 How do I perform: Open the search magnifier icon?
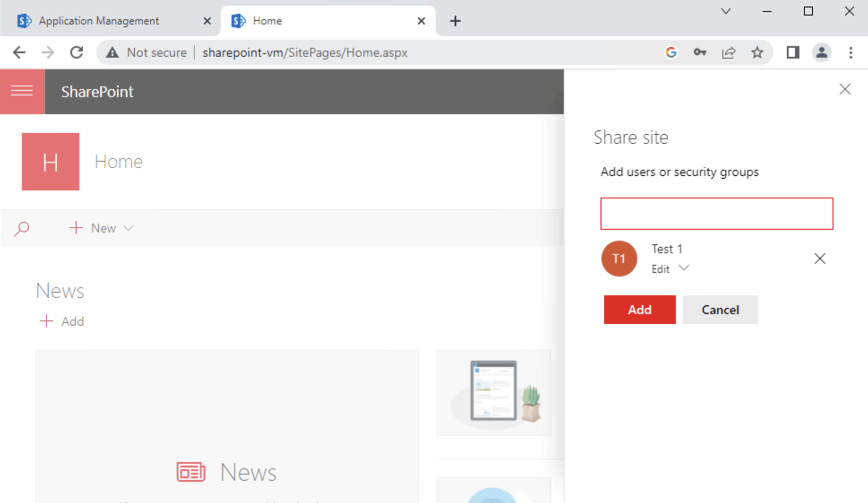22,229
